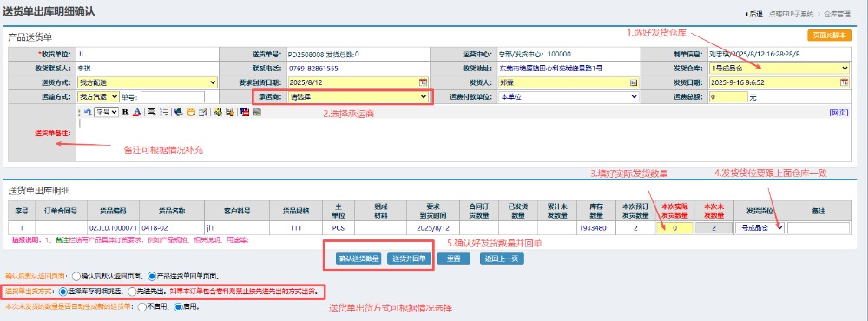Insert a hyperlink via globe icon
Screen dimensions: 868x321
(x=178, y=112)
